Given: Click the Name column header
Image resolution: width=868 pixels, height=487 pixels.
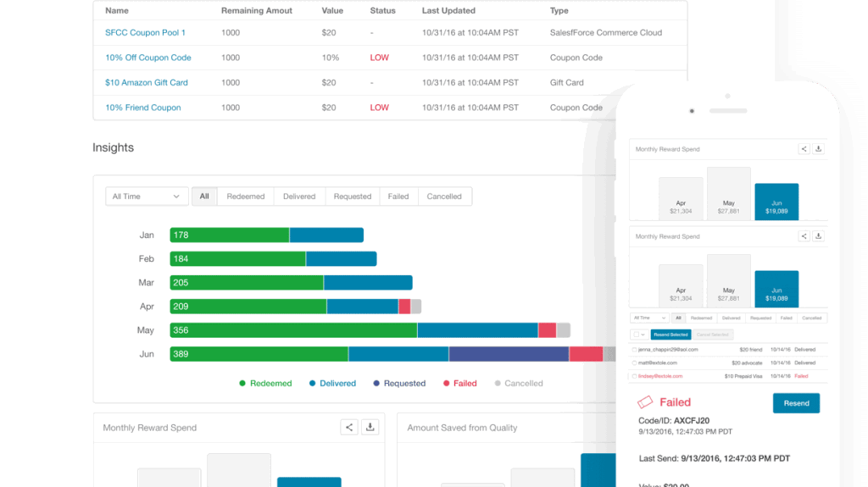Looking at the screenshot, I should [117, 10].
